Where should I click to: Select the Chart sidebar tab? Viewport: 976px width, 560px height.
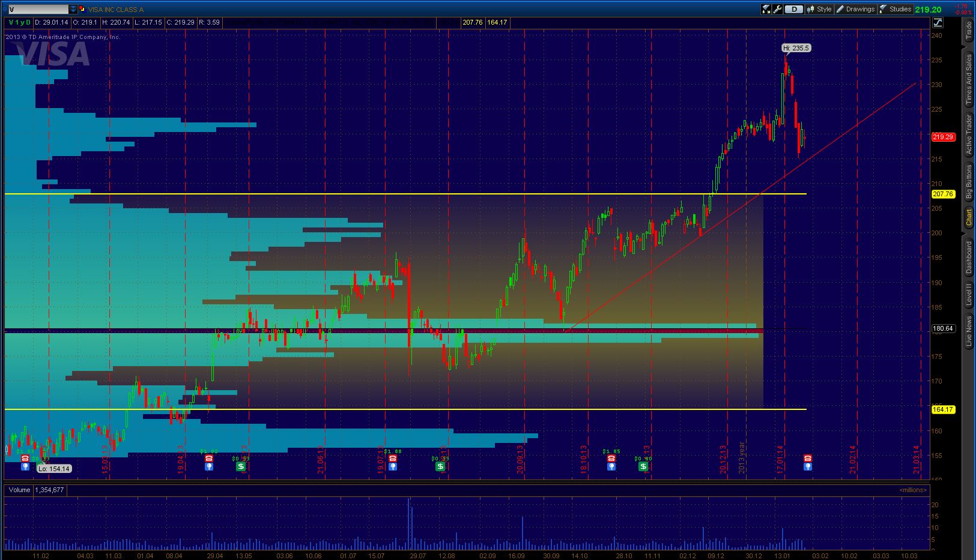click(x=968, y=217)
